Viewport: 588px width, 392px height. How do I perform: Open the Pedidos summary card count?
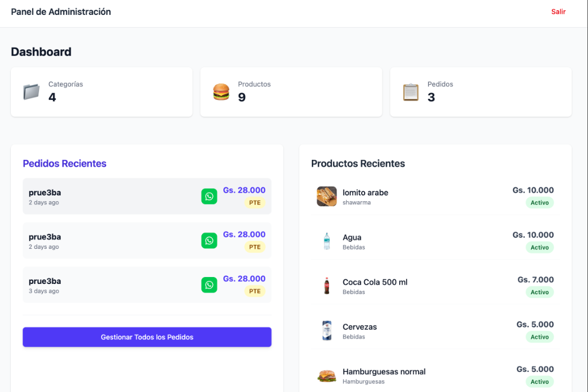click(x=431, y=98)
